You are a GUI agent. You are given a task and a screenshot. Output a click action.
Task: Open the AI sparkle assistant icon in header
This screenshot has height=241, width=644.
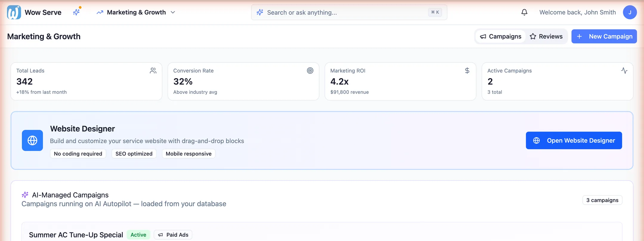pyautogui.click(x=77, y=12)
